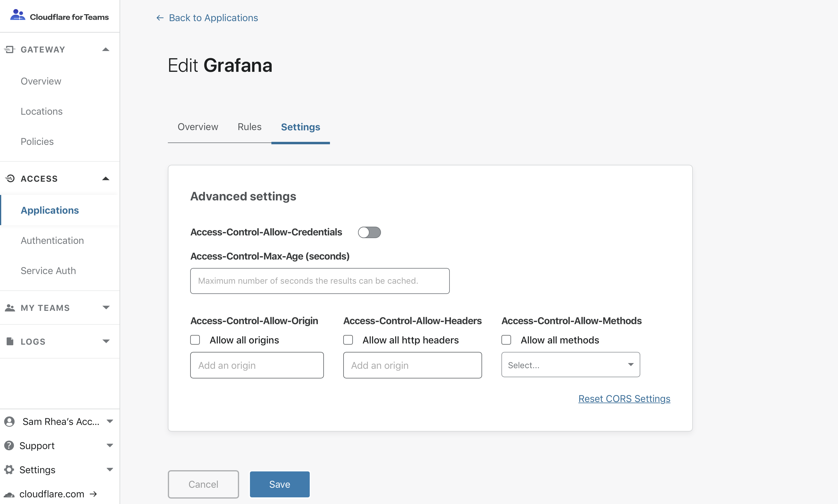Collapse the Gateway sidebar section
This screenshot has width=838, height=504.
pyautogui.click(x=106, y=49)
